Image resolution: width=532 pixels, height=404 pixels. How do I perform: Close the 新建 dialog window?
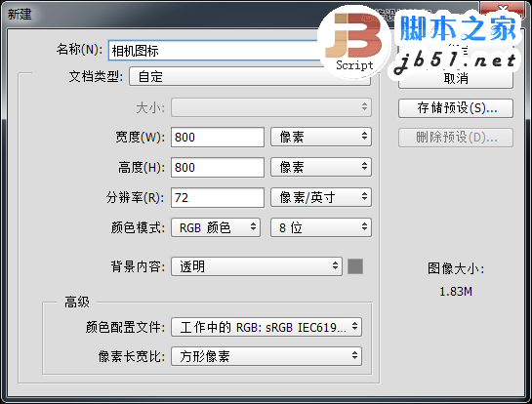(503, 10)
